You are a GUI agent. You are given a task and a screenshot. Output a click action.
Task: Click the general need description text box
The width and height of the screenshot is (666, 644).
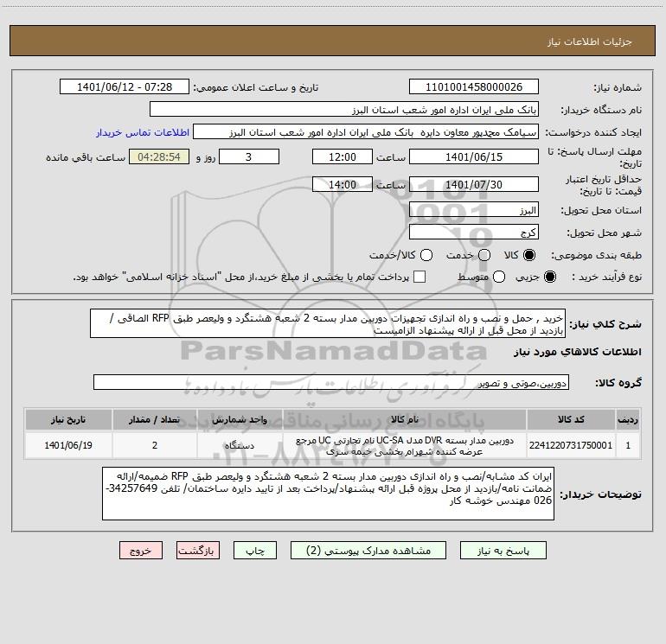tap(328, 323)
